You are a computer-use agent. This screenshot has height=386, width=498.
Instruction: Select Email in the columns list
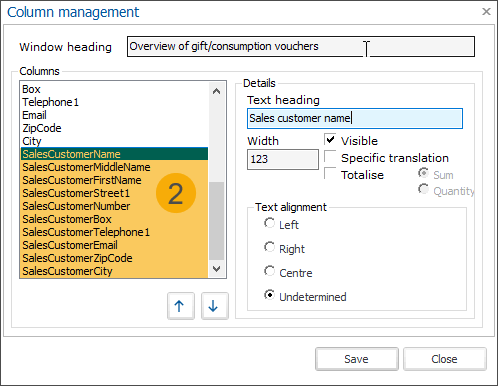coord(114,115)
